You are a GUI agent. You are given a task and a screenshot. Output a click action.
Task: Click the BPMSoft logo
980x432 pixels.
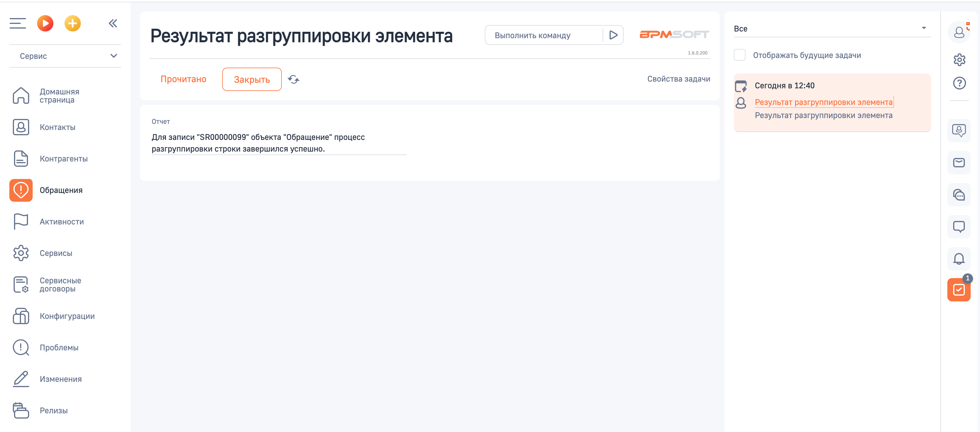[675, 35]
